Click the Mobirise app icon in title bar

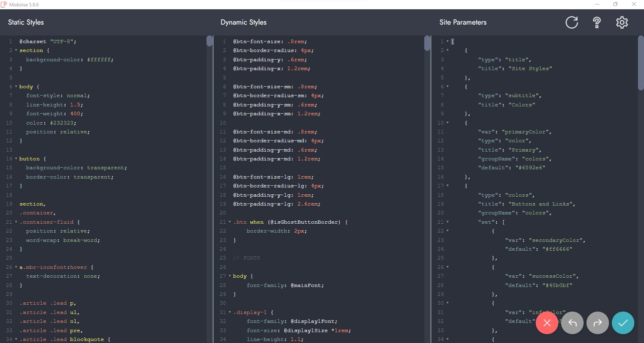point(4,4)
